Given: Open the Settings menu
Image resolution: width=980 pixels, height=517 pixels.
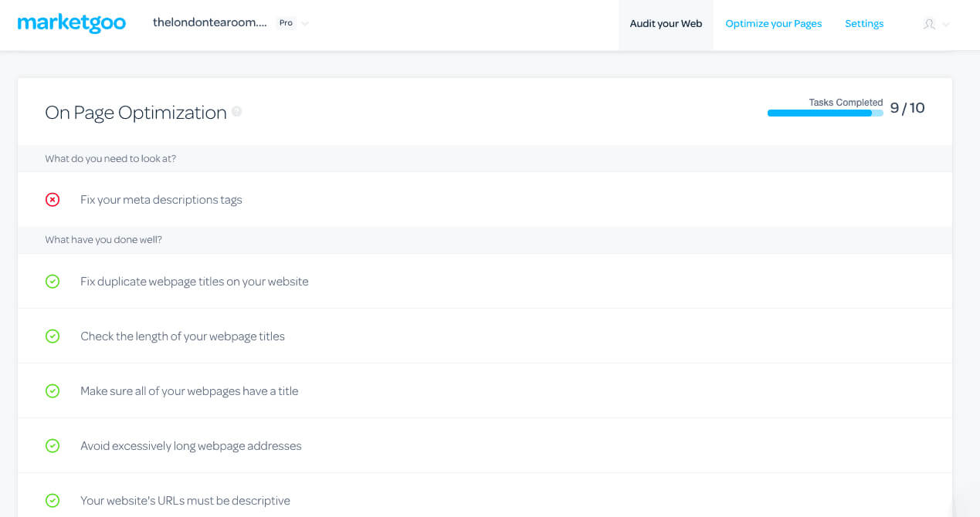Looking at the screenshot, I should [863, 23].
